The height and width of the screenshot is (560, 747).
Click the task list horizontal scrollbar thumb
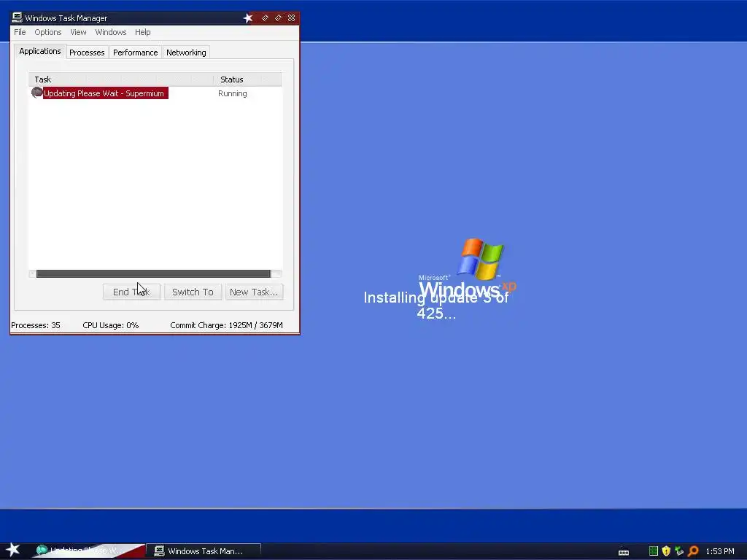[153, 273]
